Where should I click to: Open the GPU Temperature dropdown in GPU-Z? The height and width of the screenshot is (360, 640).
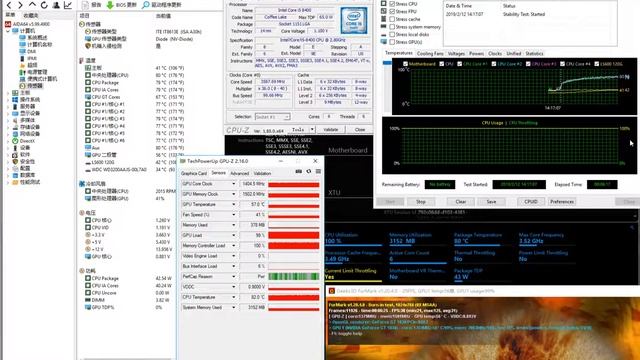click(233, 204)
